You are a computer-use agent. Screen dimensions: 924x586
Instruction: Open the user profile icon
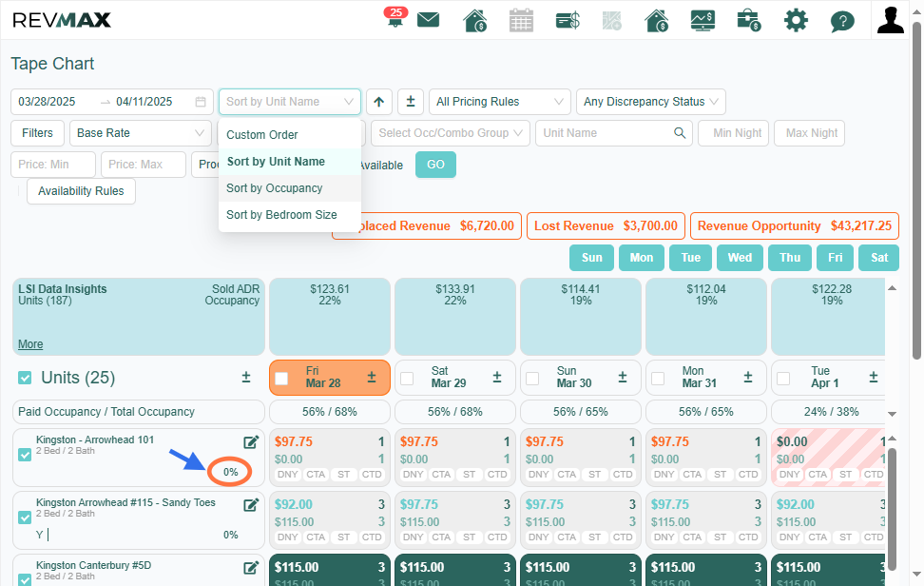890,20
